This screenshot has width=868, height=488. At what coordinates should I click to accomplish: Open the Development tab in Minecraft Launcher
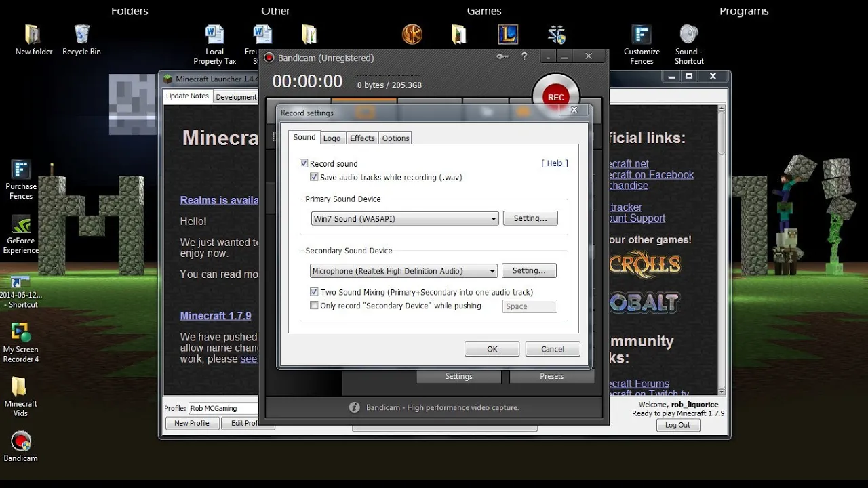click(x=236, y=97)
